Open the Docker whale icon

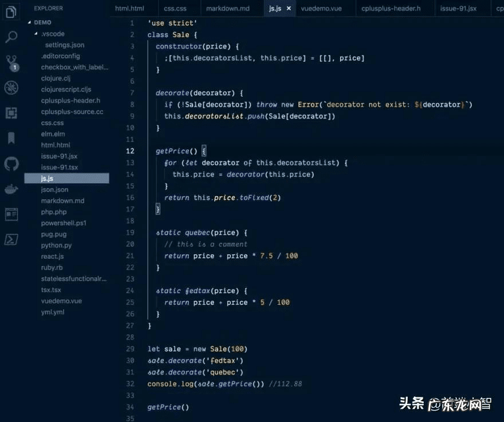point(11,190)
